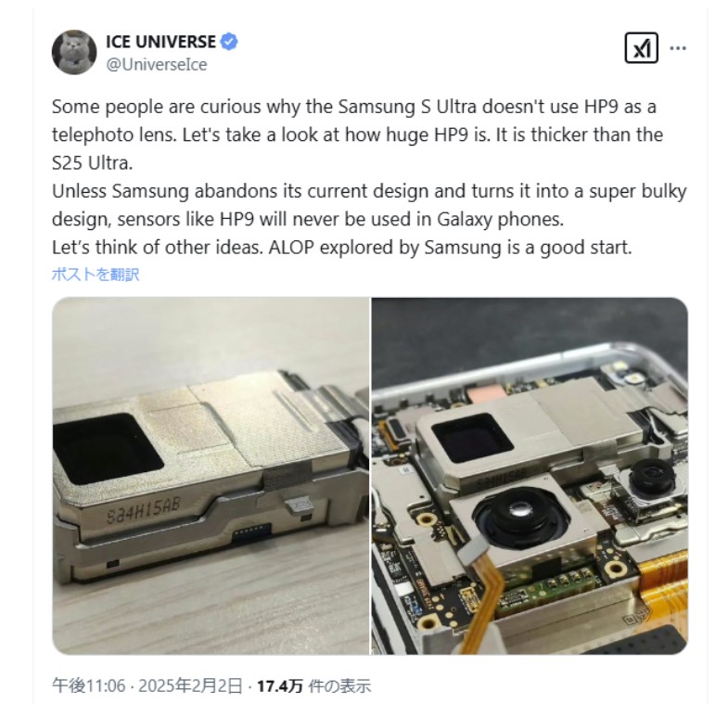Click the blue verified checkmark badge
728x704 pixels.
(228, 42)
